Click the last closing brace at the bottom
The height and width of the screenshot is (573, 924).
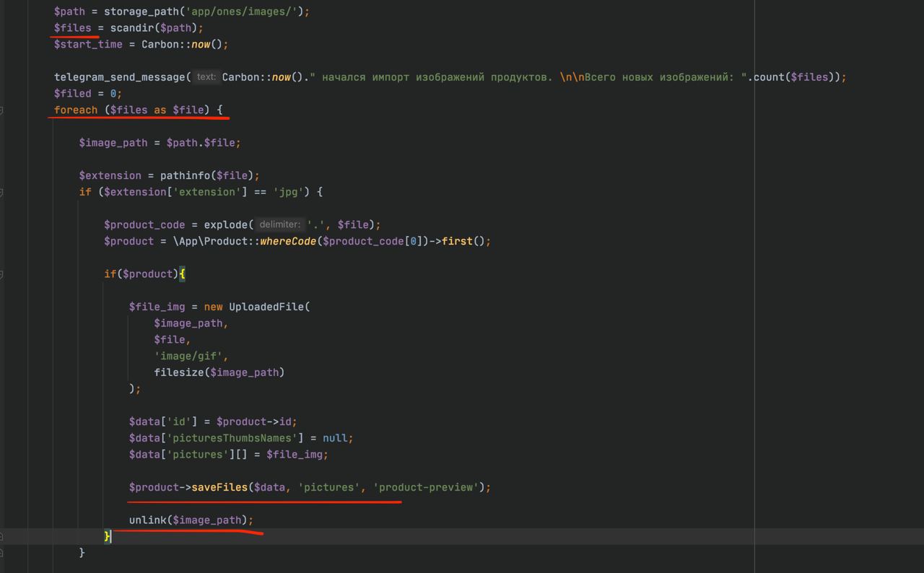click(82, 553)
